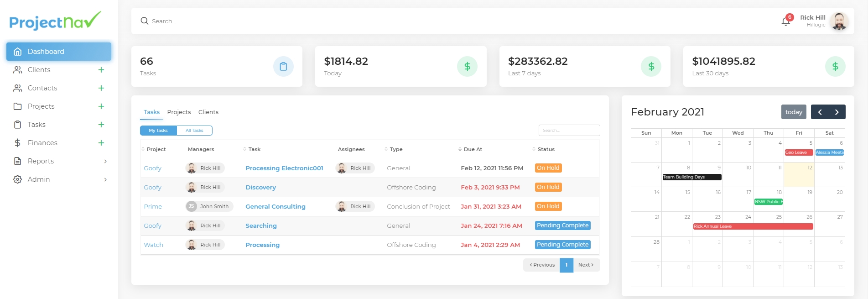Click the Rick Annual Leave event

(753, 226)
